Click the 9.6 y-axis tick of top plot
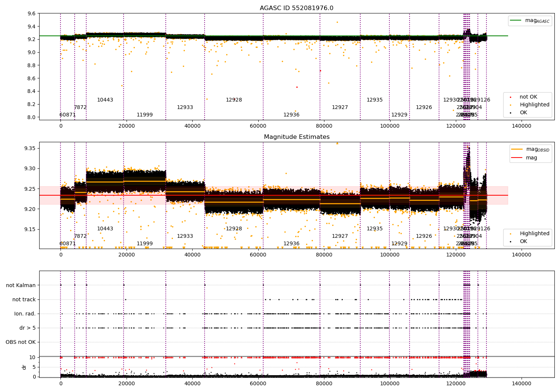Screen dimensions: 560x392 [32, 14]
